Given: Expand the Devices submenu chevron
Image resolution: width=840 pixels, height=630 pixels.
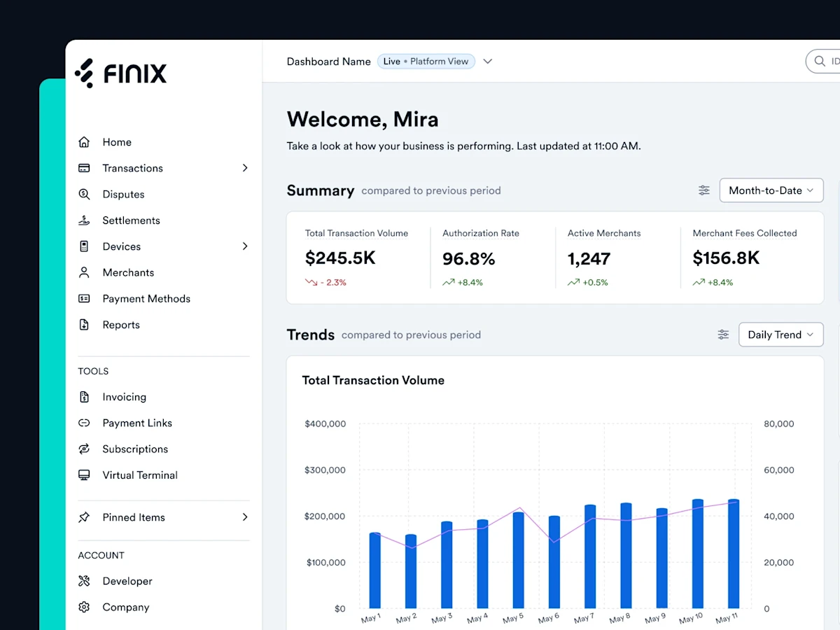Looking at the screenshot, I should click(245, 246).
